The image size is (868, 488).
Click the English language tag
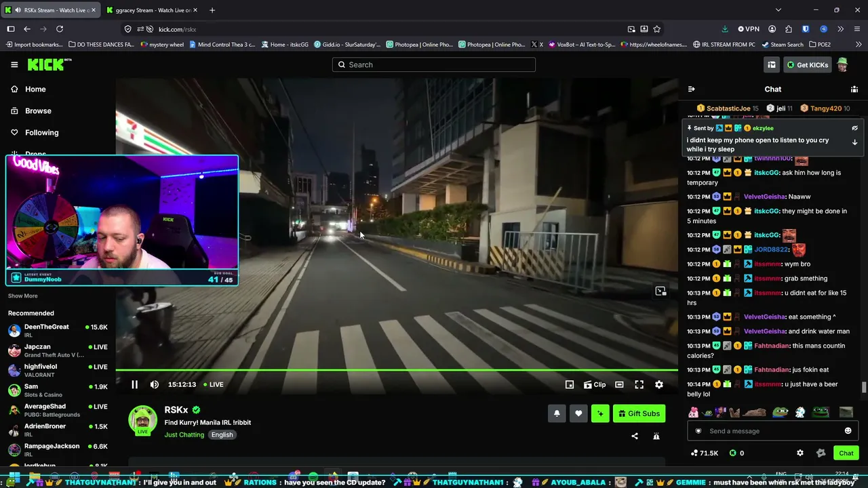point(222,434)
